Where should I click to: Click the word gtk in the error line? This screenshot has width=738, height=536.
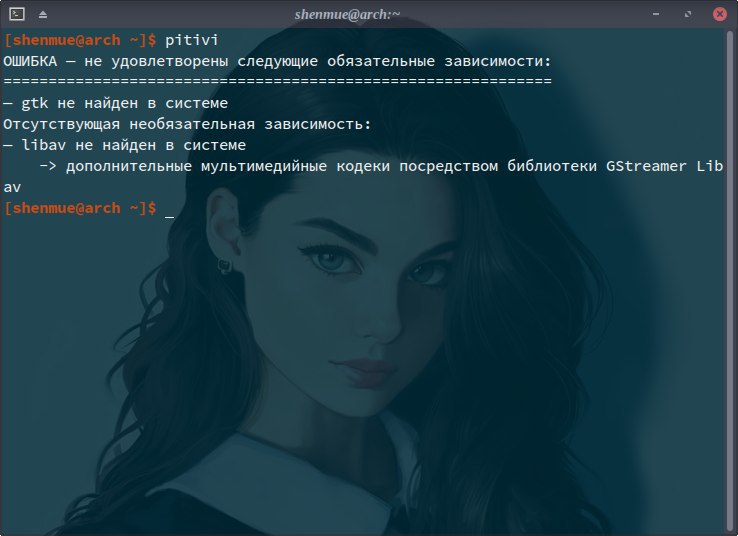pos(35,103)
